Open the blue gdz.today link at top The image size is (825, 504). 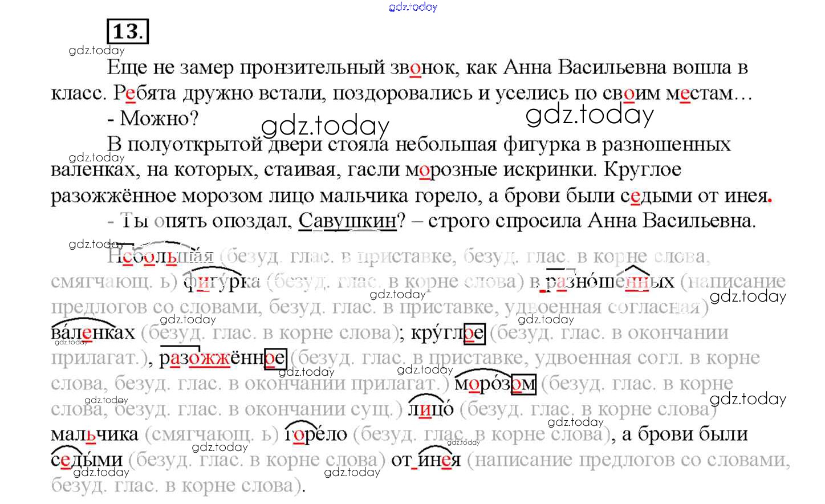(413, 7)
